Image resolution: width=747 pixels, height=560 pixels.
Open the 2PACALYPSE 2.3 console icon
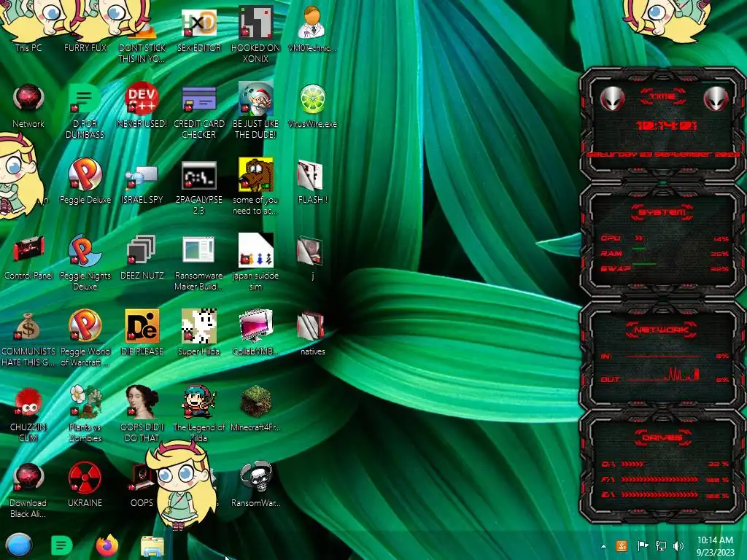point(199,175)
